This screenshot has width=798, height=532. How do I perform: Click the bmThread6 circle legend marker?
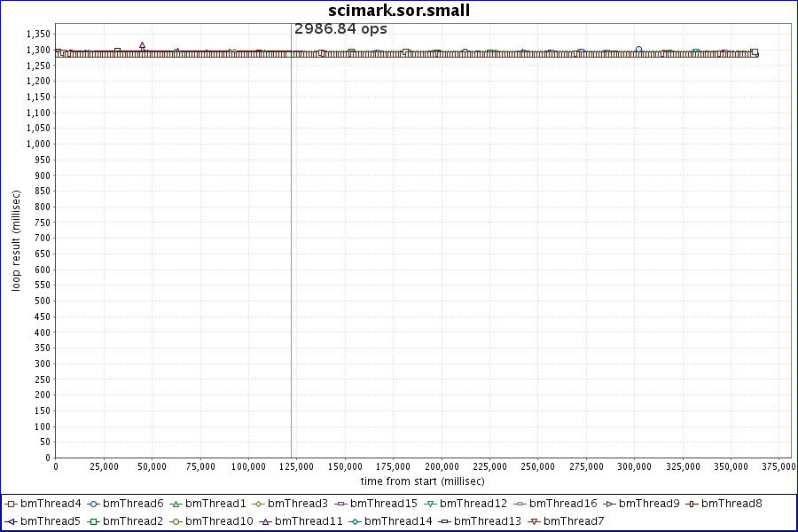pos(93,504)
